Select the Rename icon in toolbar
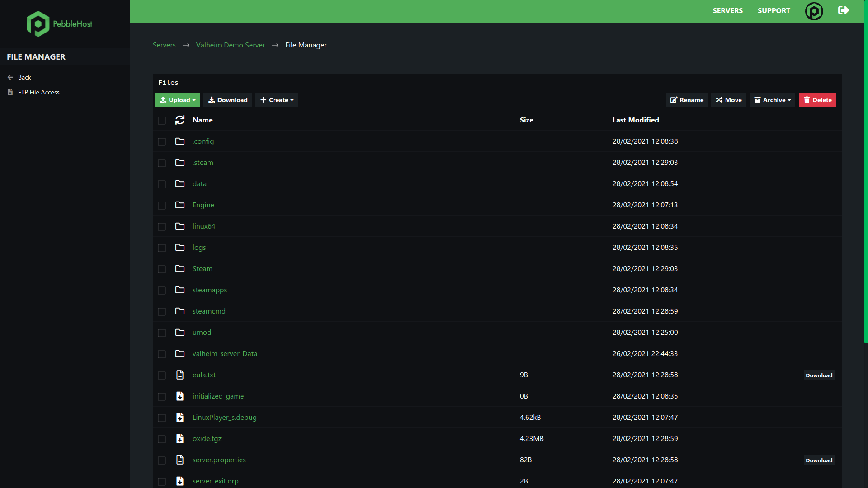This screenshot has width=868, height=488. (674, 99)
